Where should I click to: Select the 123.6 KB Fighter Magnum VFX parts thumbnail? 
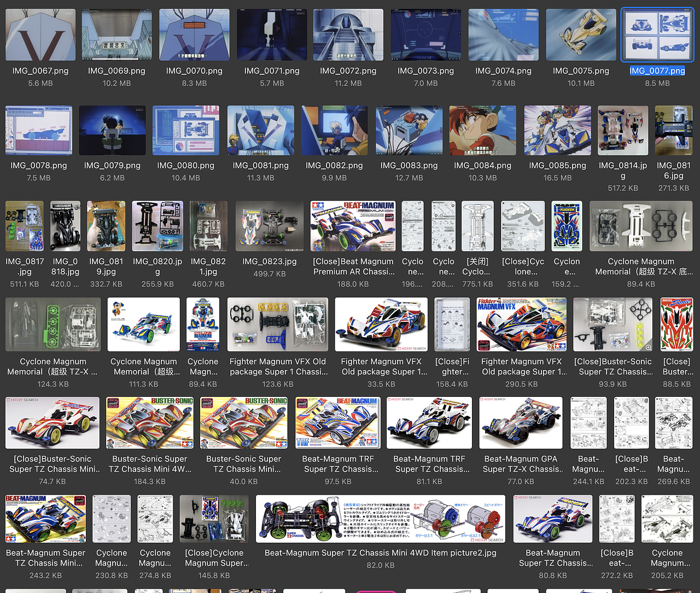coord(278,324)
